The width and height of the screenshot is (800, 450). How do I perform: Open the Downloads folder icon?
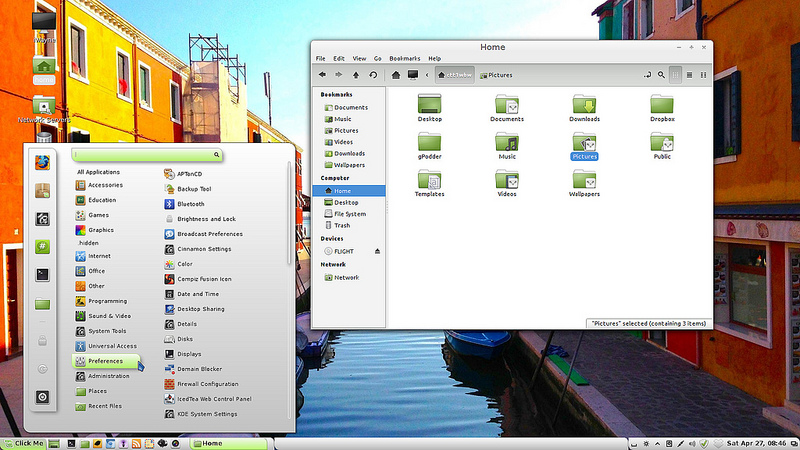pos(584,106)
